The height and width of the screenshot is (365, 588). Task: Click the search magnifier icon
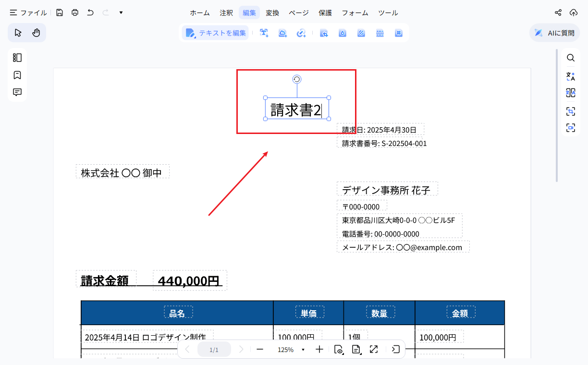tap(571, 58)
